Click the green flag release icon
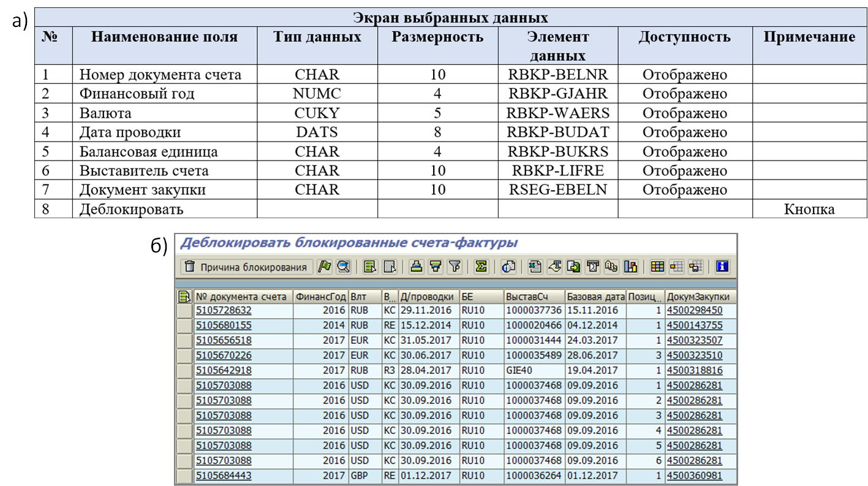The image size is (868, 486). point(325,267)
